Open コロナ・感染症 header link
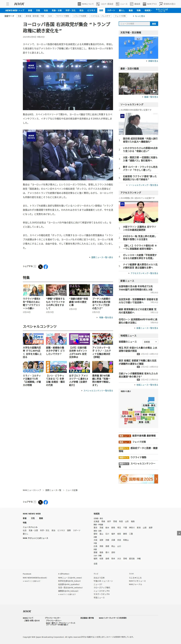 pyautogui.click(x=105, y=4)
